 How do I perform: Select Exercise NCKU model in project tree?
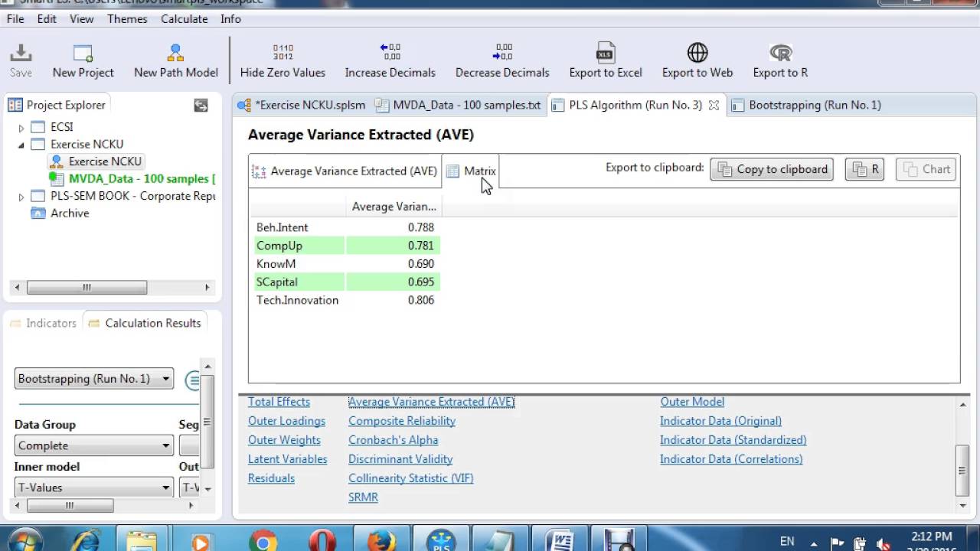click(x=96, y=161)
